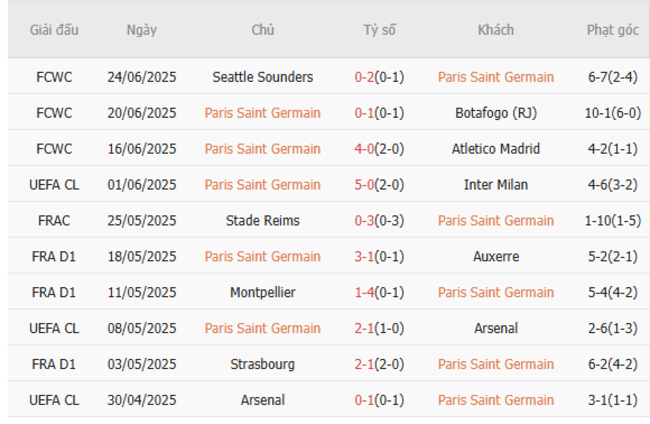Click the Stade Reims home team
Screen dimensions: 650x424
[262, 221]
